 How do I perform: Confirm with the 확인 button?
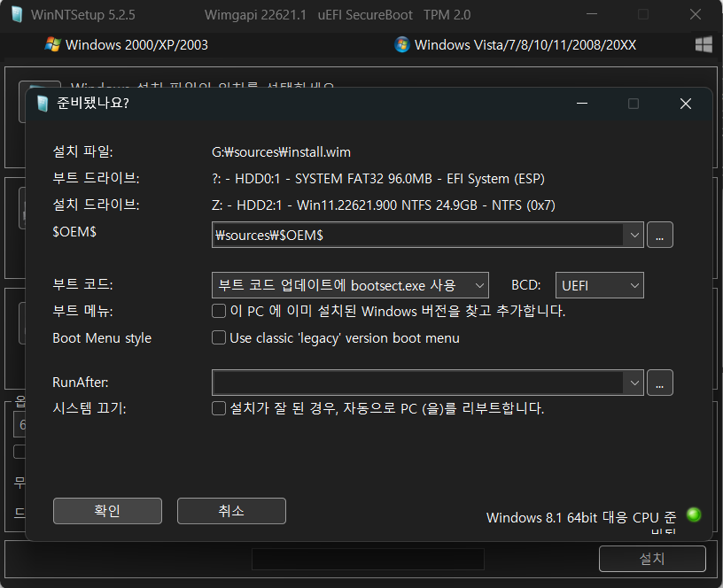click(x=107, y=511)
